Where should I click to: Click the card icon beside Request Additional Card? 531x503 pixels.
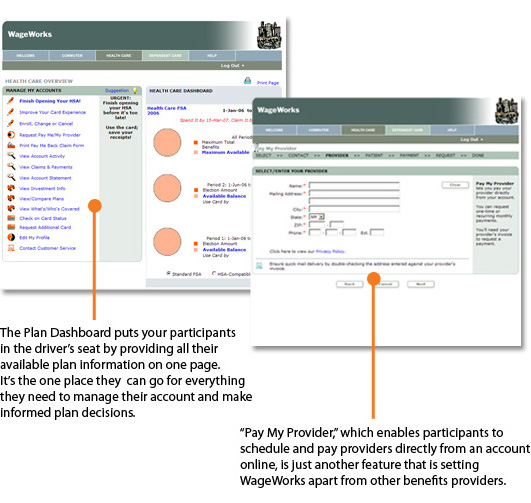(x=11, y=227)
